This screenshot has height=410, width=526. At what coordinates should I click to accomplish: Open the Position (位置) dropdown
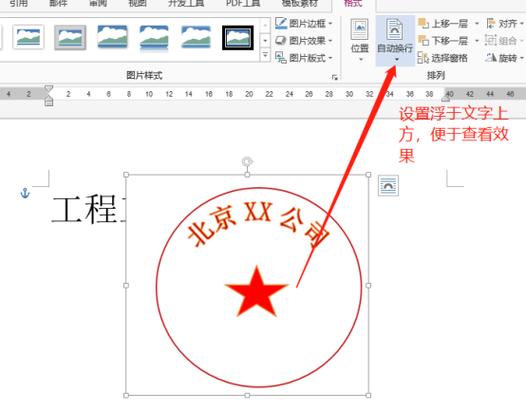pyautogui.click(x=360, y=40)
